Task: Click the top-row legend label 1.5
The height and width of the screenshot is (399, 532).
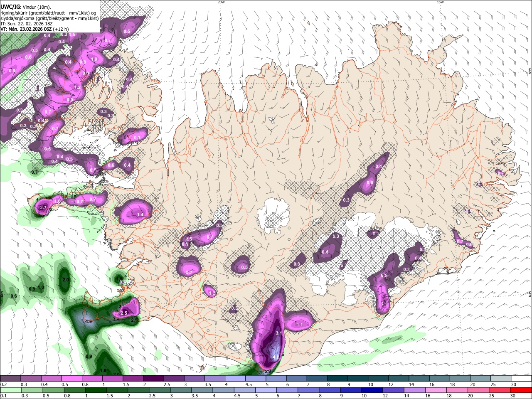Action: [x=126, y=384]
